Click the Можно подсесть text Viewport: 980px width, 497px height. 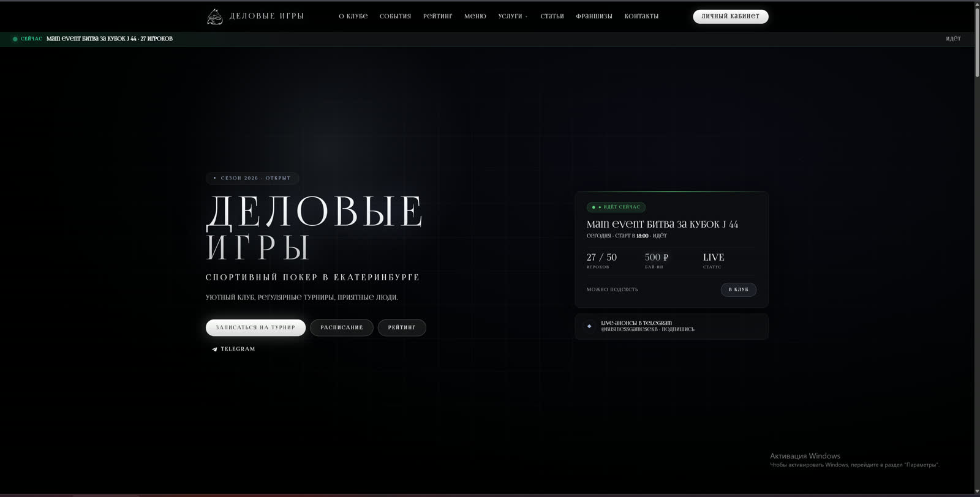(612, 290)
